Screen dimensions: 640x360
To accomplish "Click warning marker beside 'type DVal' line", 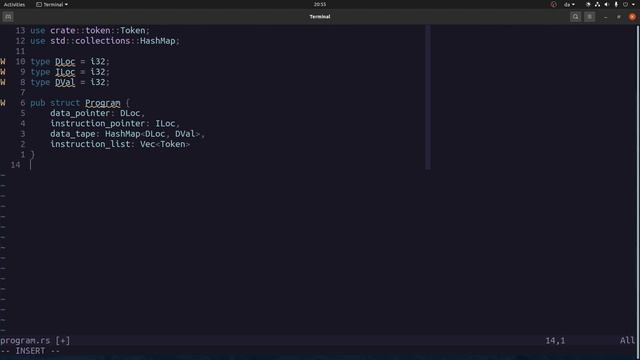I will (3, 82).
